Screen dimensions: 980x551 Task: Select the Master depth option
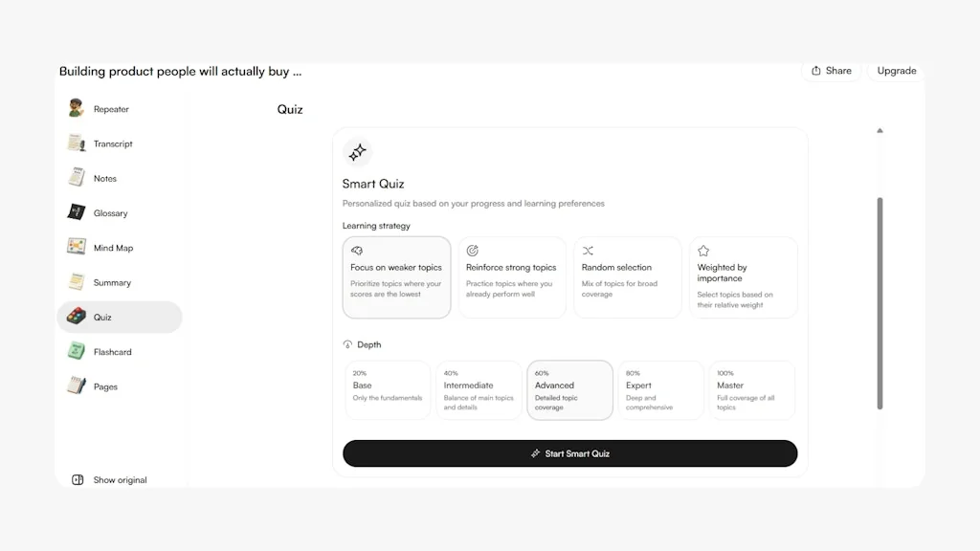tap(751, 389)
